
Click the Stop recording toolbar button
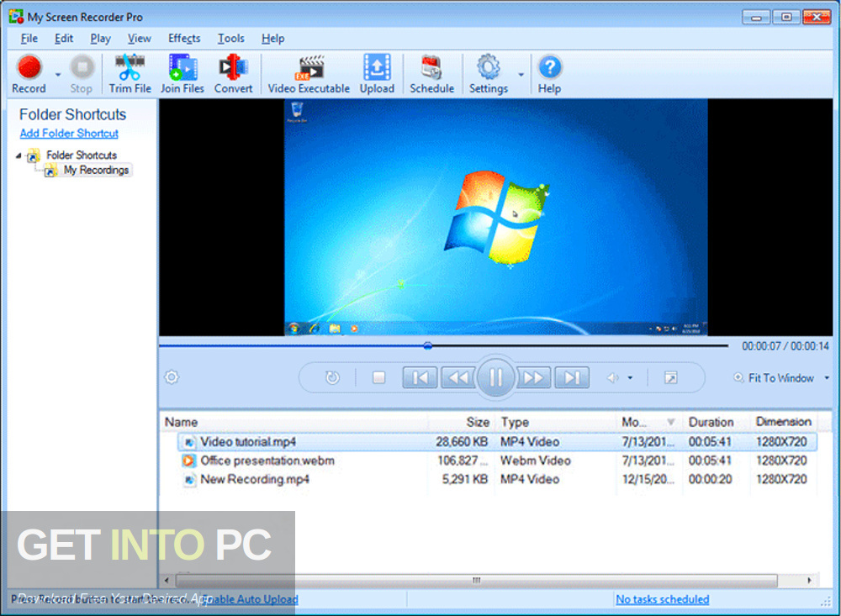coord(82,74)
